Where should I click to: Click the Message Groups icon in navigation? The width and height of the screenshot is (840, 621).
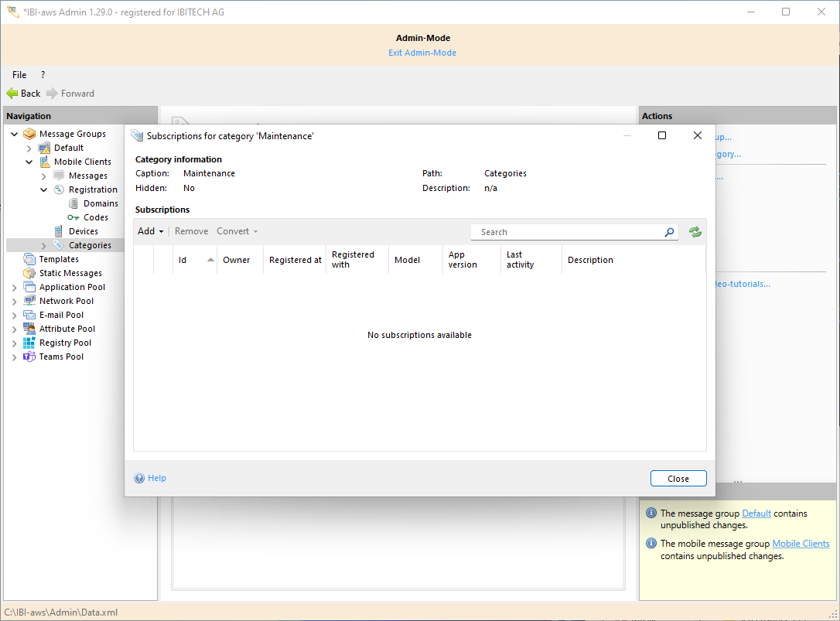pyautogui.click(x=29, y=134)
